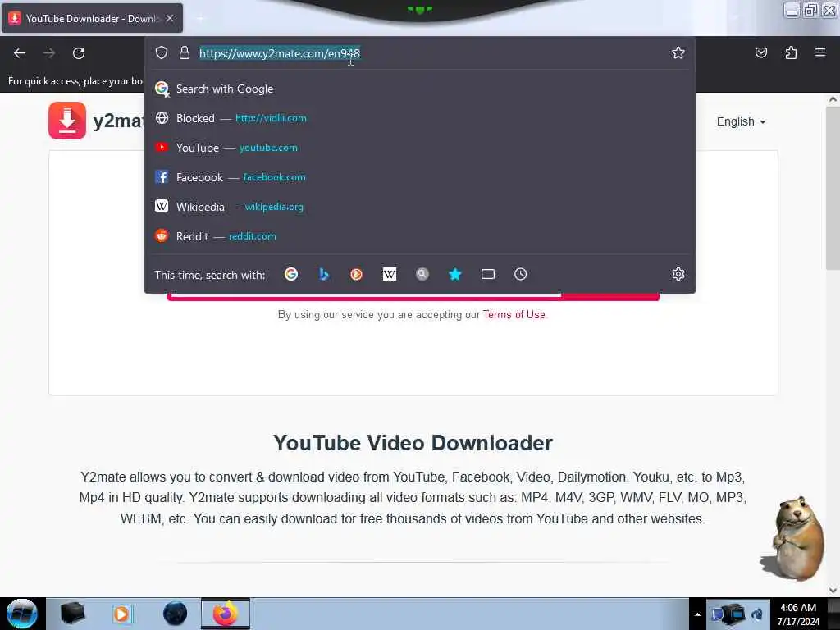
Task: Search open tabs with the tab icon
Action: 487,274
